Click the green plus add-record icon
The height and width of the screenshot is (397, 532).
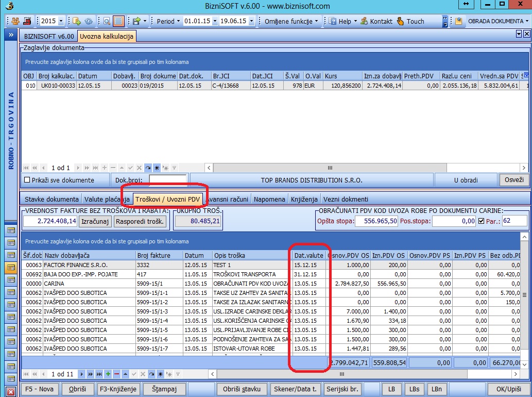[x=108, y=374]
